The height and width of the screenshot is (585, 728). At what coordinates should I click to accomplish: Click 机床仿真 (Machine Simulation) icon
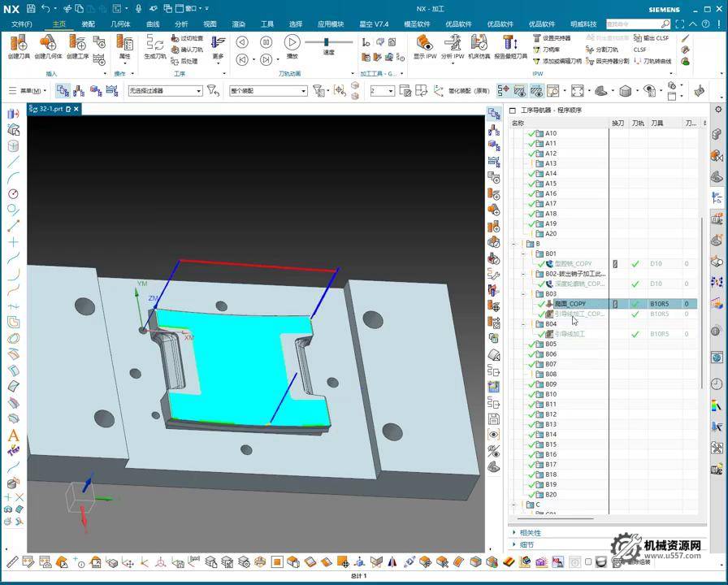479,44
